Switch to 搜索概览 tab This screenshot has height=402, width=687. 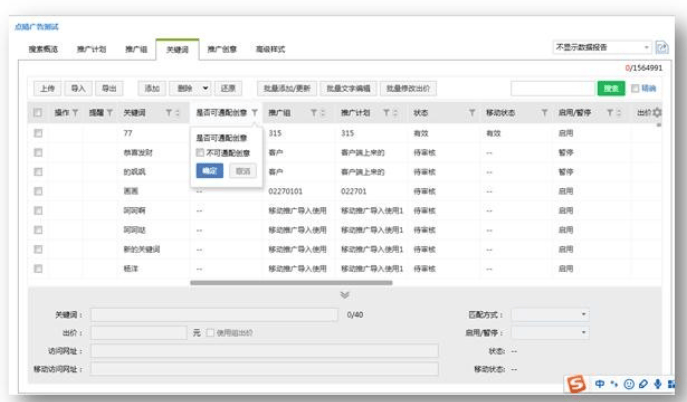[43, 49]
